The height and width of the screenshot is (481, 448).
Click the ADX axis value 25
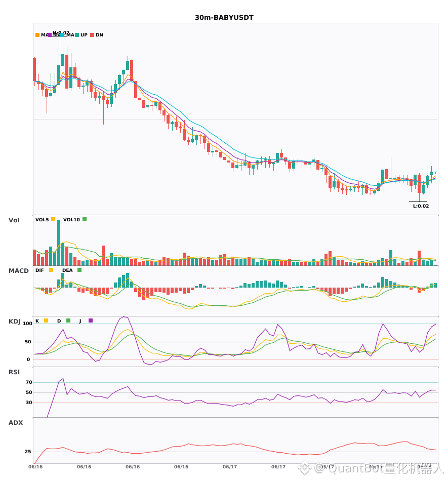(x=28, y=452)
